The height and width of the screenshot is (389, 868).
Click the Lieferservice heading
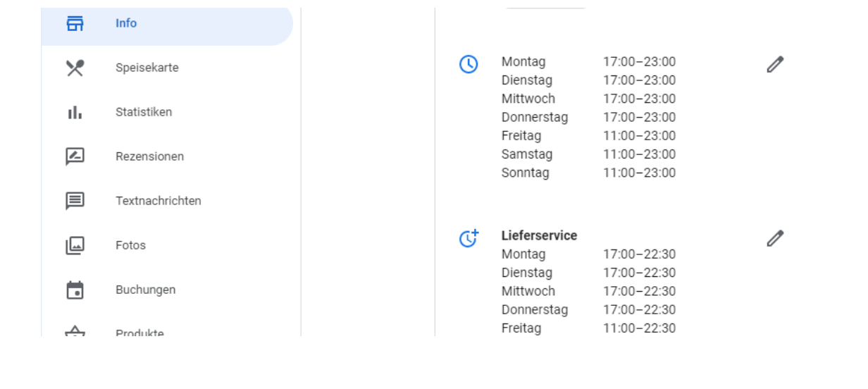coord(539,235)
